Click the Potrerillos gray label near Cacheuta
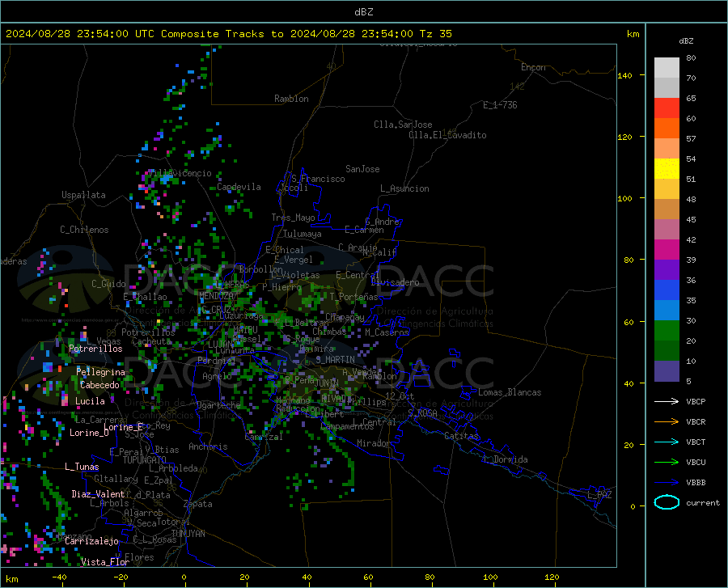The height and width of the screenshot is (588, 728). click(148, 332)
